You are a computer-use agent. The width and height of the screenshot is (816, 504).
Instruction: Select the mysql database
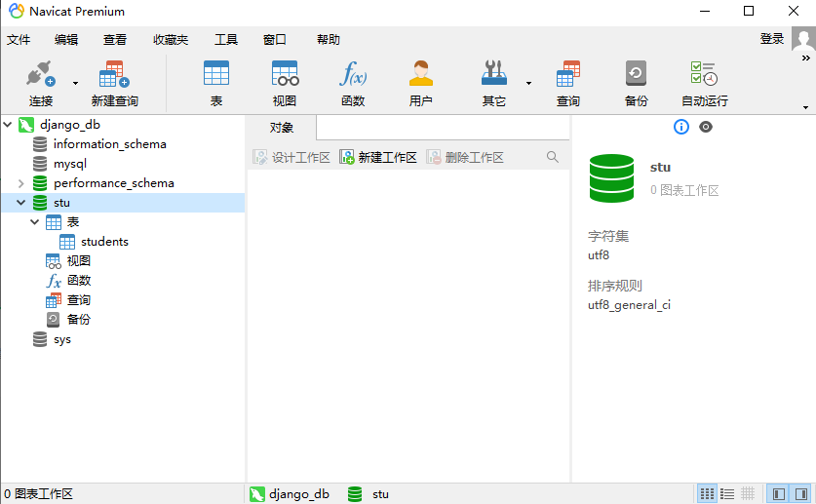pyautogui.click(x=70, y=164)
